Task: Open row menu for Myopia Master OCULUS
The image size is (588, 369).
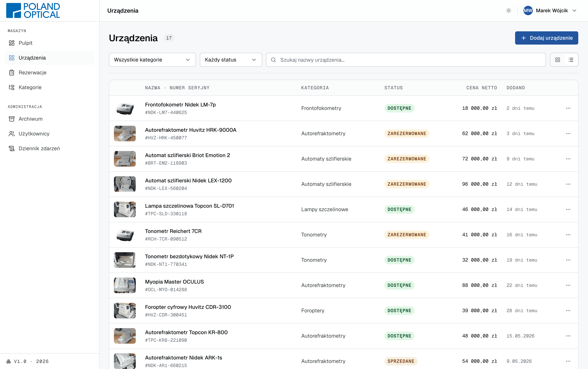Action: [568, 285]
